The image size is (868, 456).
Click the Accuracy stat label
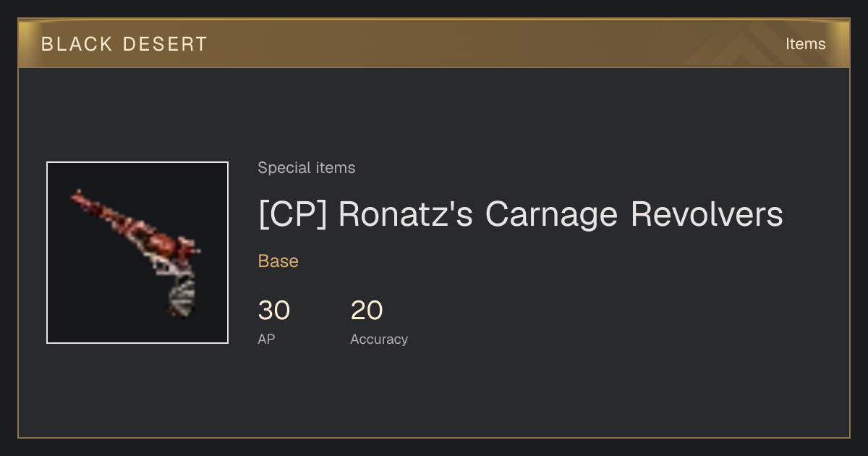[379, 339]
